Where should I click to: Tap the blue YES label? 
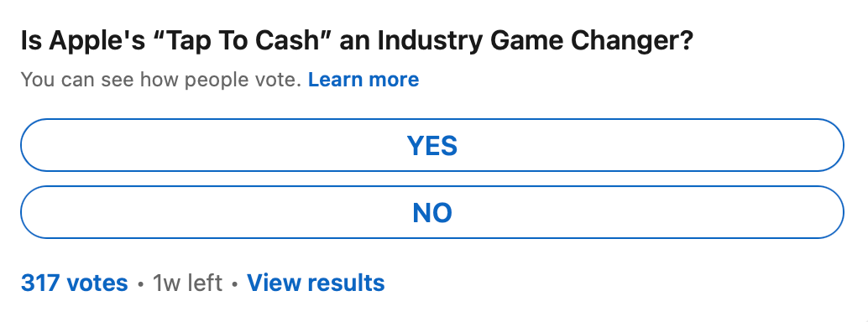[x=431, y=146]
